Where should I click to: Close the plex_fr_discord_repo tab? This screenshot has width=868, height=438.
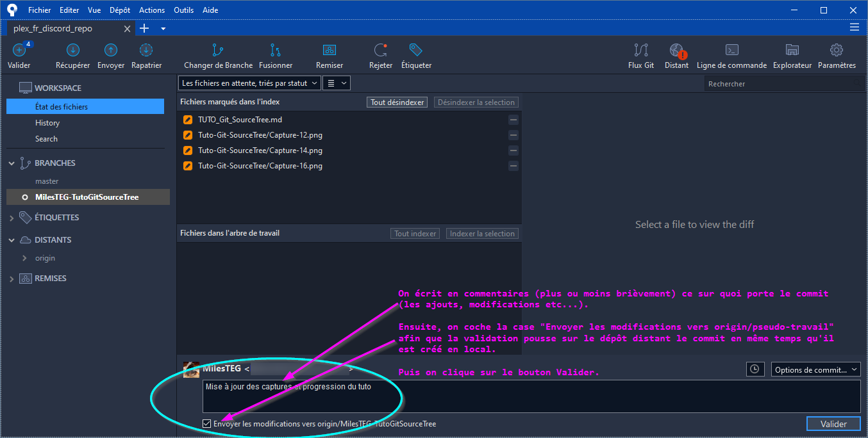pyautogui.click(x=128, y=29)
